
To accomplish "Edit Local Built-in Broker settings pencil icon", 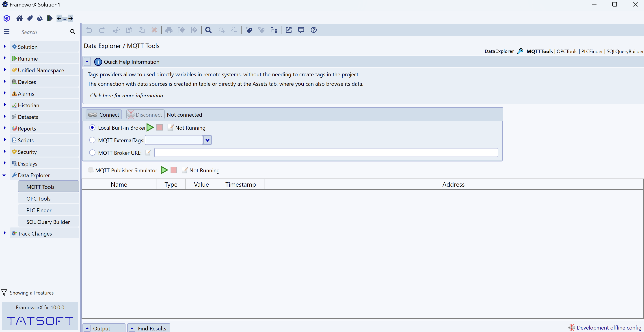I will click(171, 128).
